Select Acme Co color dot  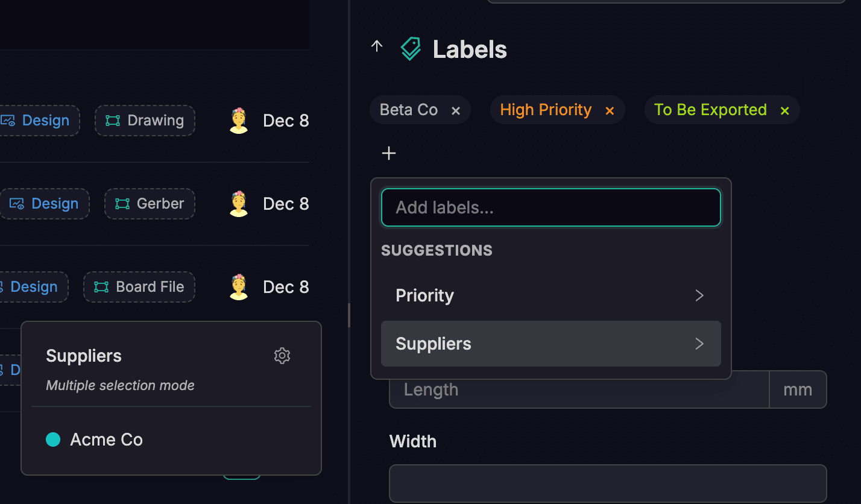coord(53,440)
